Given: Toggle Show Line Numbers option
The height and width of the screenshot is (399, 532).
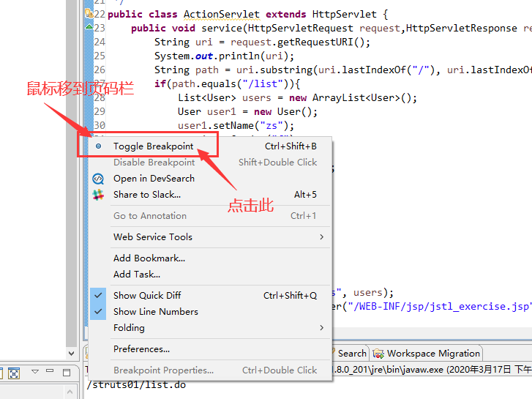Looking at the screenshot, I should click(x=210, y=311).
